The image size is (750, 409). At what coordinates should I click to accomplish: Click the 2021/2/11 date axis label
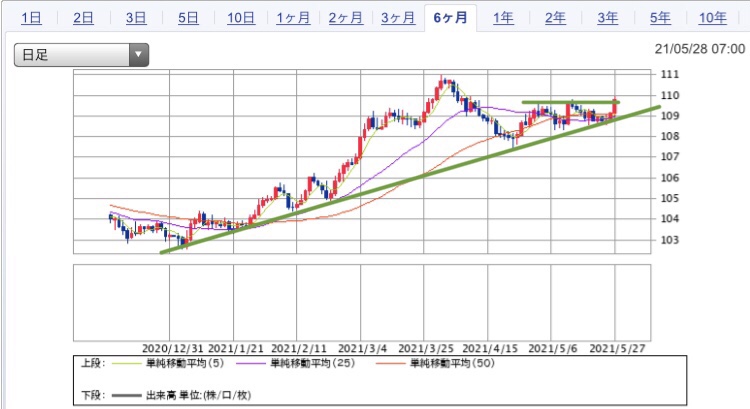(299, 348)
